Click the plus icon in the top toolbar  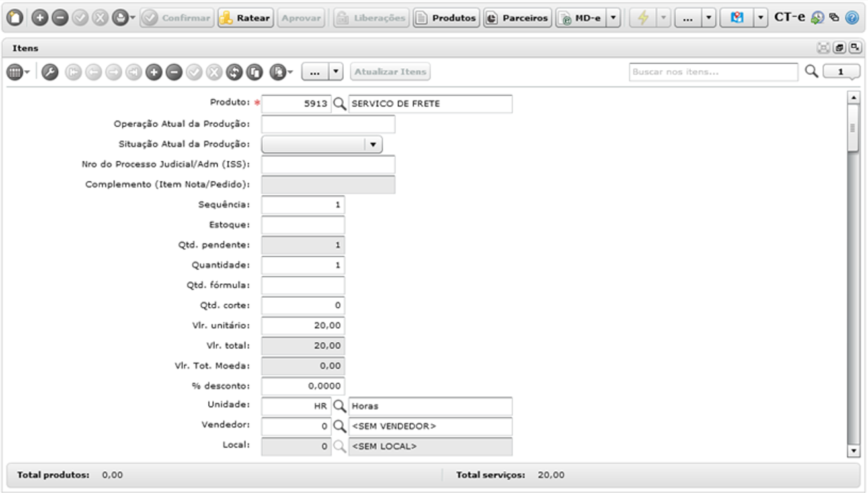(x=40, y=18)
